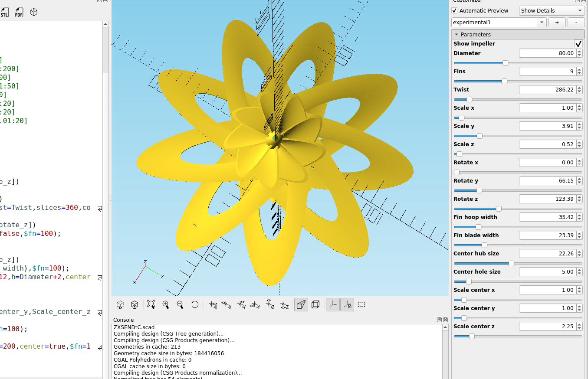Remove the preset using the - button
The height and width of the screenshot is (379, 588).
pos(576,22)
